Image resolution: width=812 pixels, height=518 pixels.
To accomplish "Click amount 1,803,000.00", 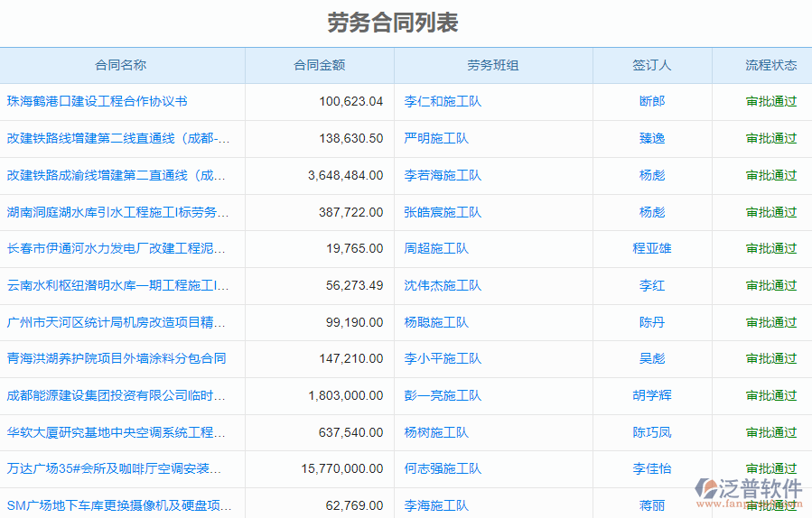I will 346,396.
